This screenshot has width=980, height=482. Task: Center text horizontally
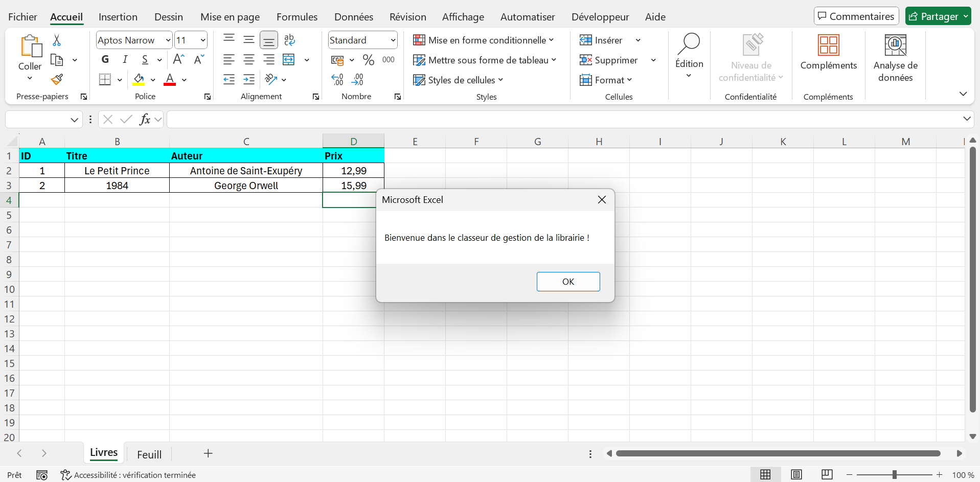click(249, 60)
